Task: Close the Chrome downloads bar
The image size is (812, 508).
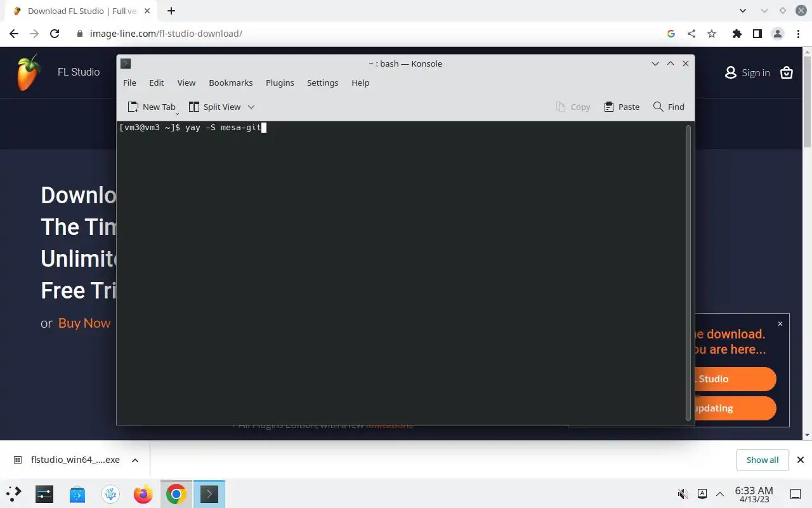Action: [x=801, y=460]
